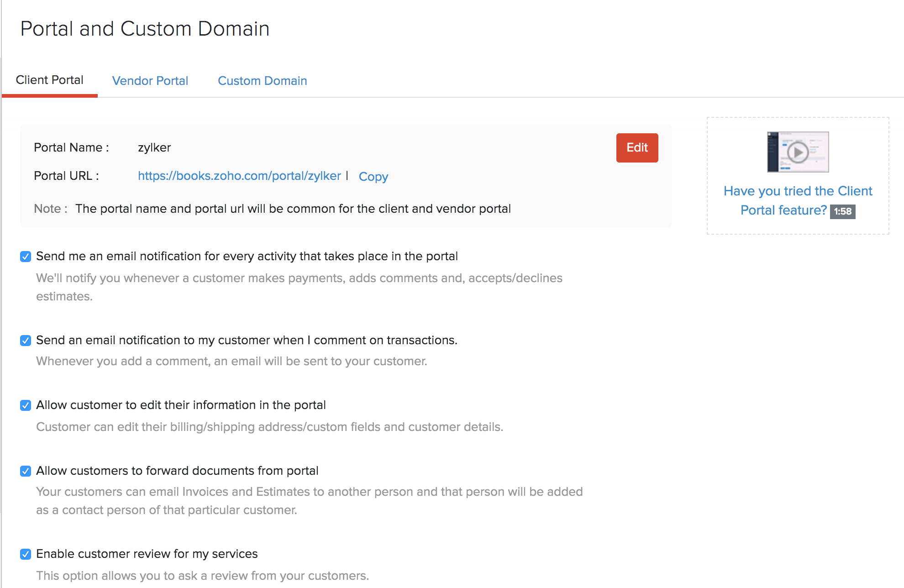904x588 pixels.
Task: Uncheck email notification for every portal activity
Action: pyautogui.click(x=26, y=257)
